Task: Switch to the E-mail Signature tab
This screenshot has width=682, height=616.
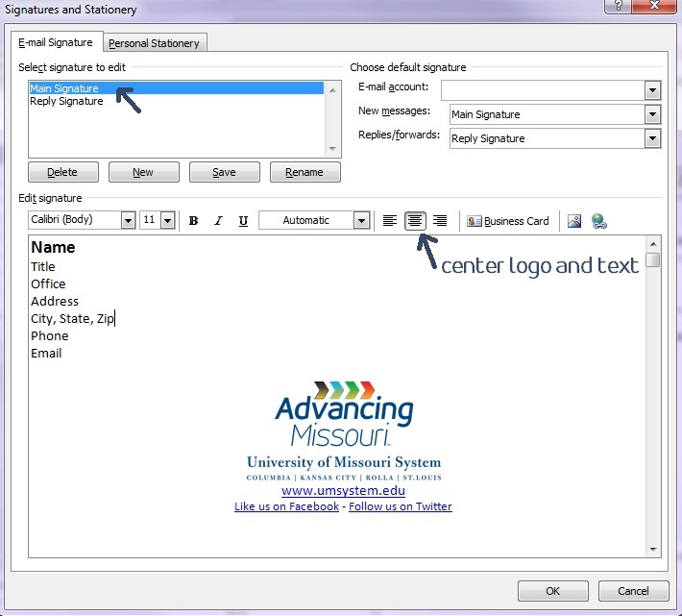Action: click(x=56, y=42)
